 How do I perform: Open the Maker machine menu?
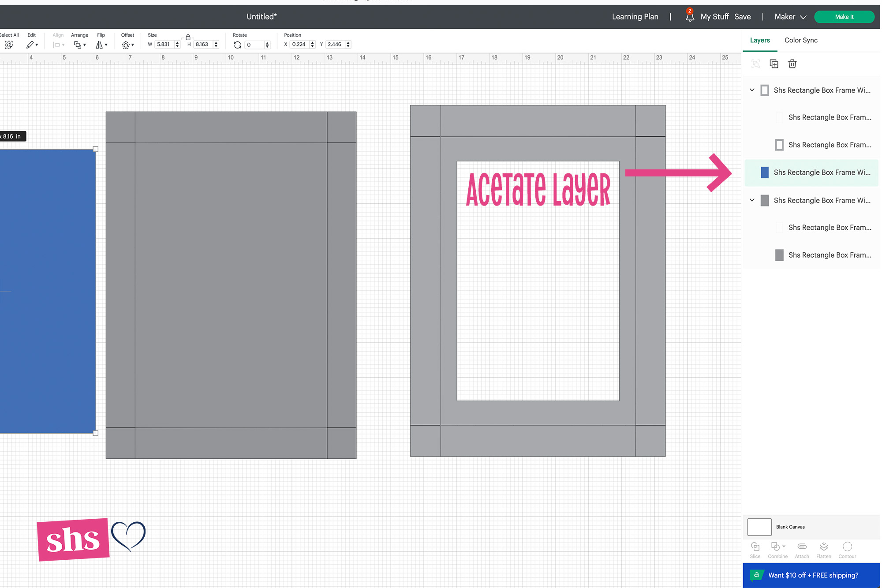coord(790,16)
